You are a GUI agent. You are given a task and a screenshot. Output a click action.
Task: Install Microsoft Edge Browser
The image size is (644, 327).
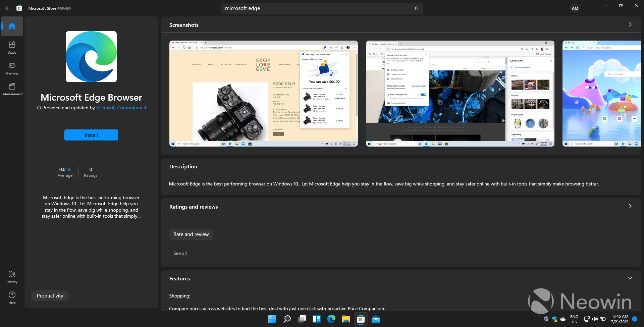[x=91, y=135]
